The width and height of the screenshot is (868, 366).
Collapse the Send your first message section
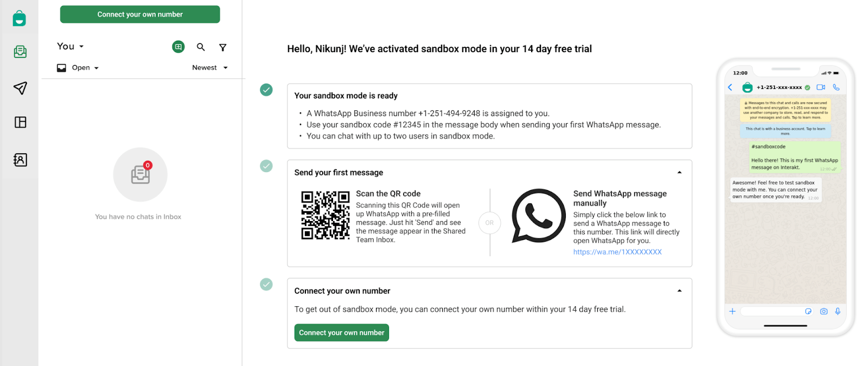pyautogui.click(x=679, y=173)
